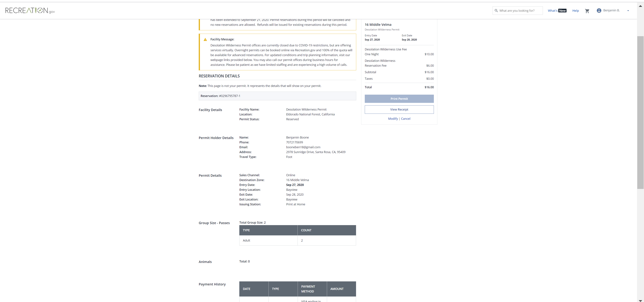Screen dimensions: 644x302
Task: Click the Modify reservation link
Action: pos(393,119)
